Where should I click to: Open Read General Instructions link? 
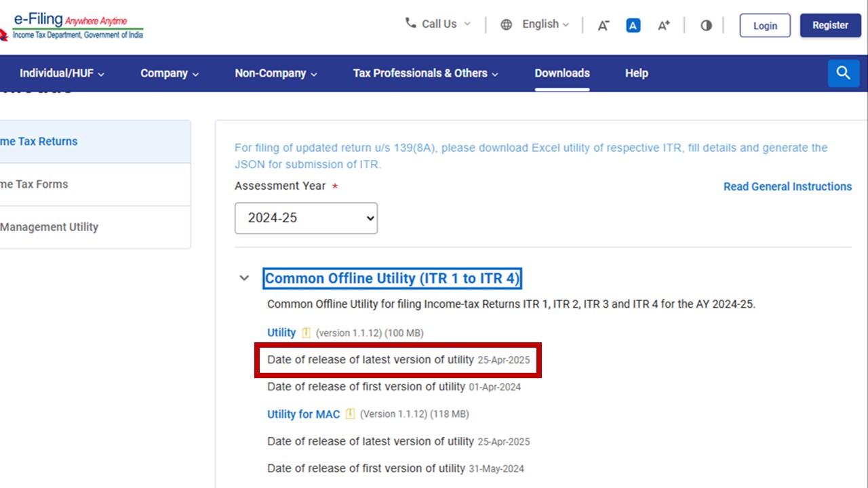[787, 186]
